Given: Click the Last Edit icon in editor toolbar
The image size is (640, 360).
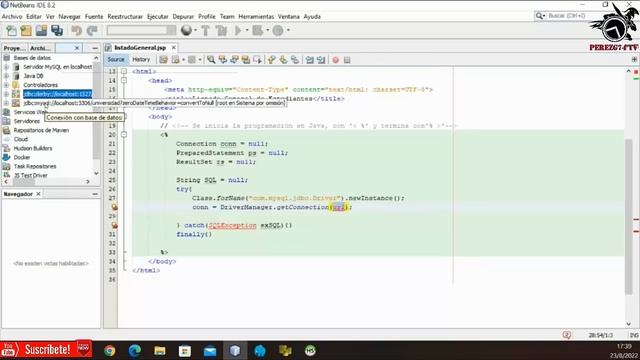Looking at the screenshot, I should [163, 60].
